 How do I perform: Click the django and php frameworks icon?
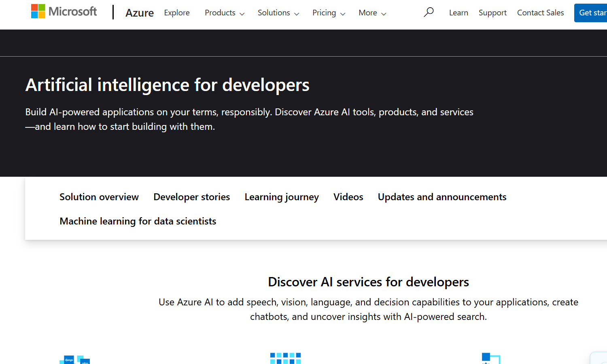click(x=75, y=360)
